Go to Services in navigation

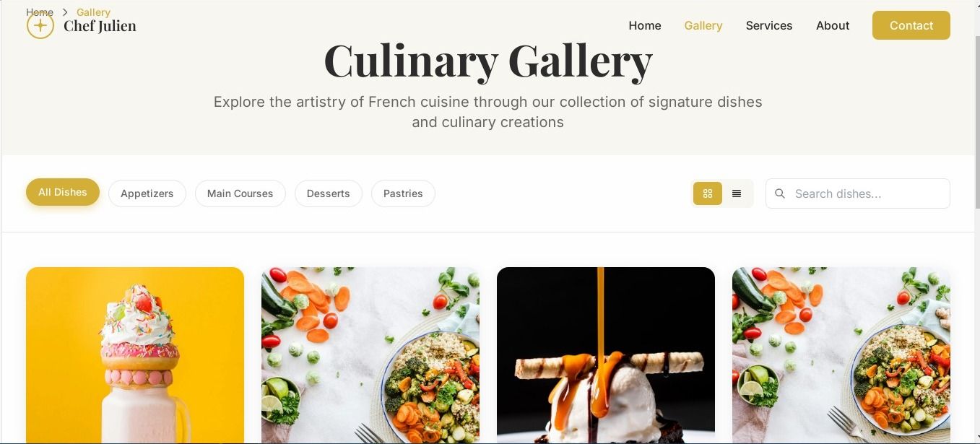(x=769, y=25)
